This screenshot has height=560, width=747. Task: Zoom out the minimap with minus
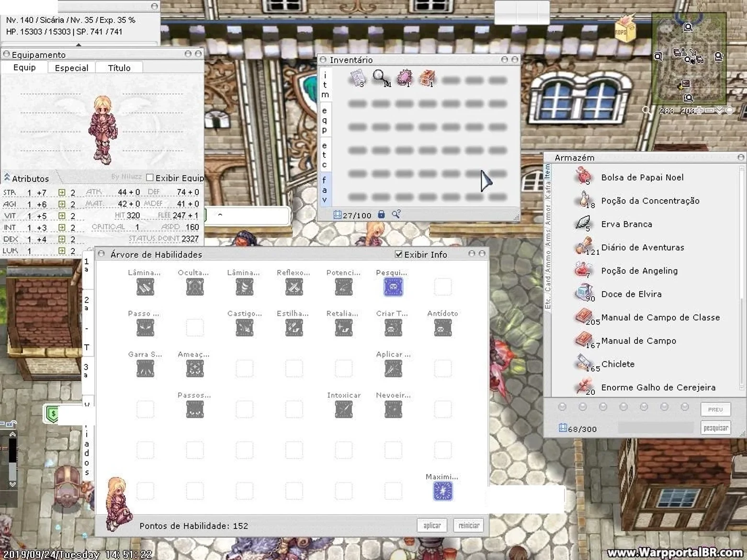[x=709, y=111]
